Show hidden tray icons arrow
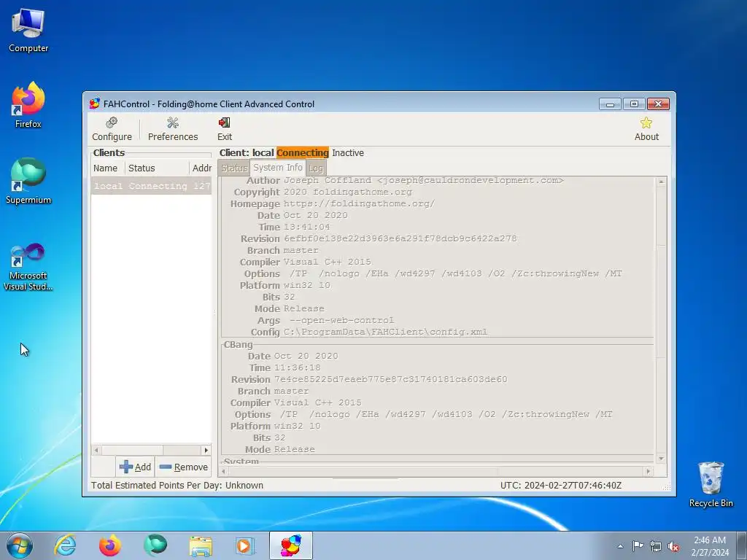This screenshot has height=560, width=747. pos(620,546)
